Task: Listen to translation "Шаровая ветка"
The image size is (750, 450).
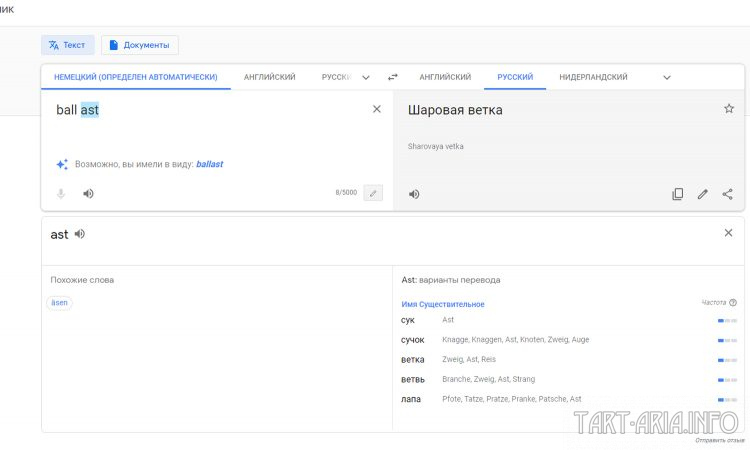Action: [414, 194]
